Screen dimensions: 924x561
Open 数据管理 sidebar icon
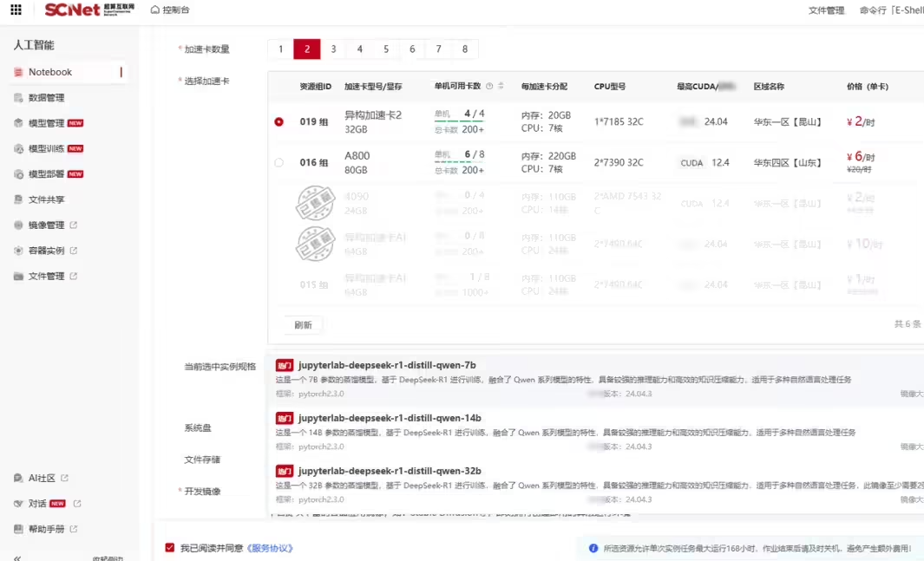point(18,98)
